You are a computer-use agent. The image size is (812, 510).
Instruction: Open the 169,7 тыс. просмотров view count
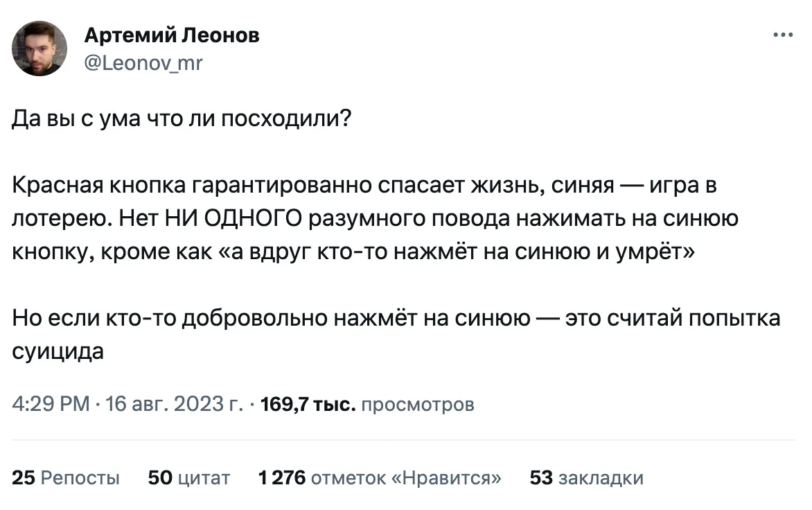(367, 404)
